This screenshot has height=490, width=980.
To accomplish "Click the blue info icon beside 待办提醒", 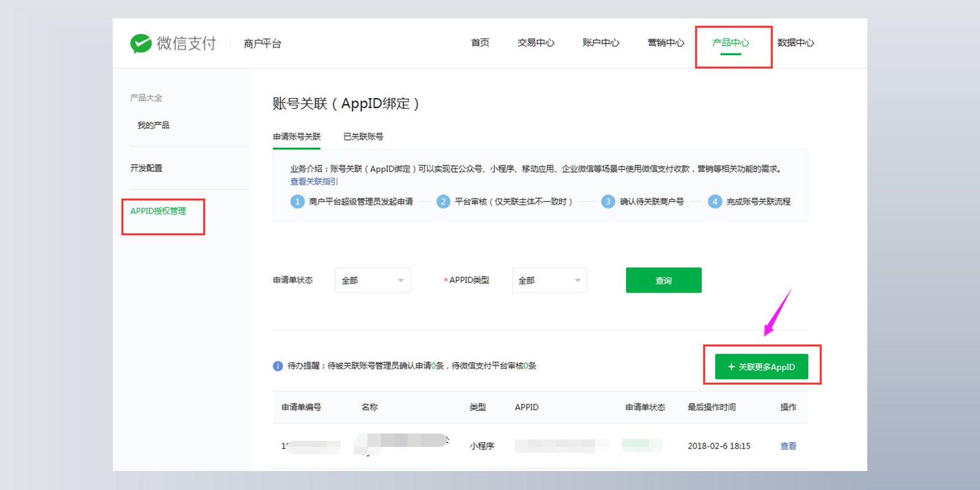I will [x=277, y=366].
